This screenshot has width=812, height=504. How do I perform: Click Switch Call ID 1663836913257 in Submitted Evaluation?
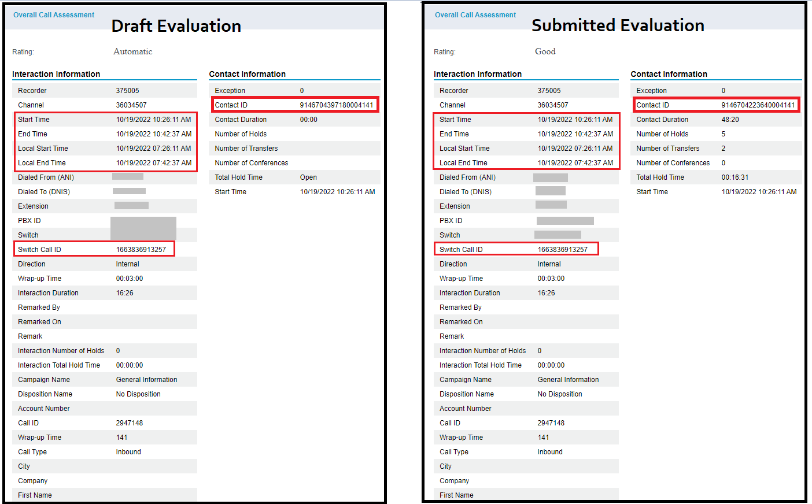[x=563, y=250]
